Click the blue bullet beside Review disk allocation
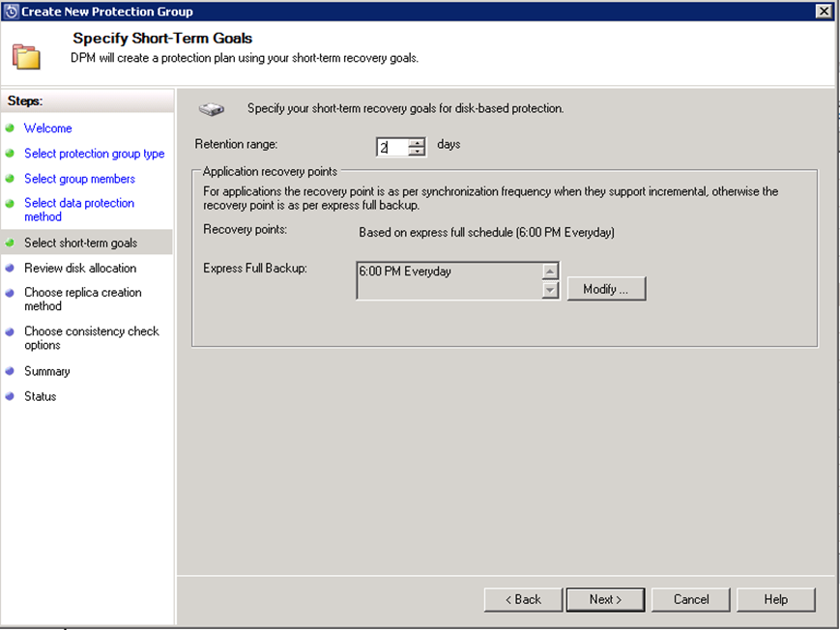Screen dimensions: 840x630 (x=10, y=268)
